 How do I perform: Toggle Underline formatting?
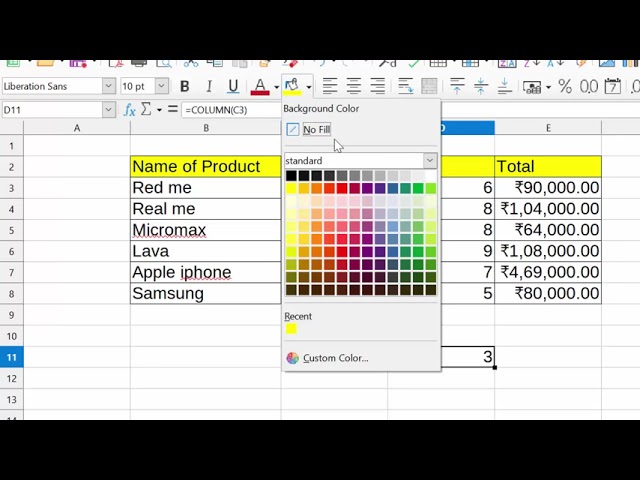233,87
